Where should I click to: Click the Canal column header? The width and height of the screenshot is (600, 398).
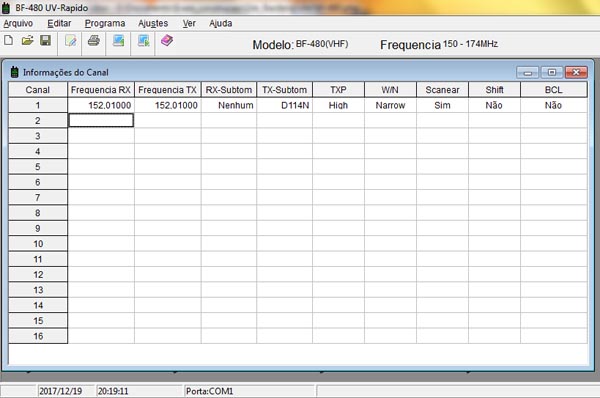38,90
